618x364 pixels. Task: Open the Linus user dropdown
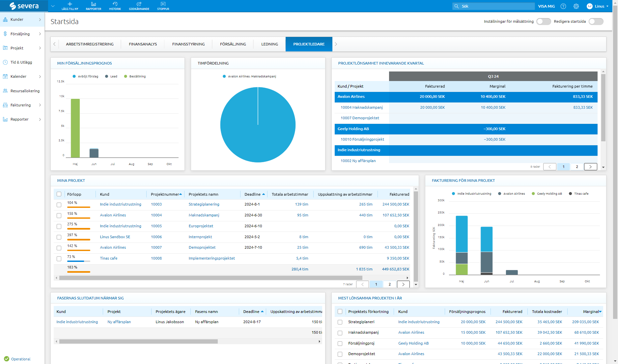point(598,6)
